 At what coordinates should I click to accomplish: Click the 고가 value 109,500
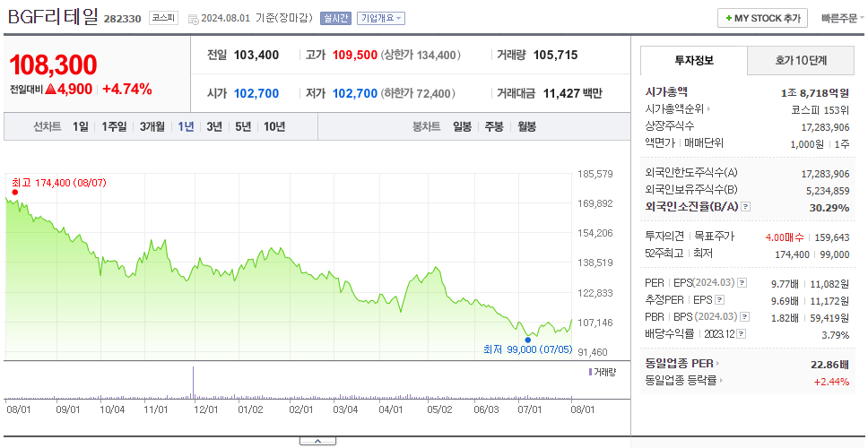(355, 55)
